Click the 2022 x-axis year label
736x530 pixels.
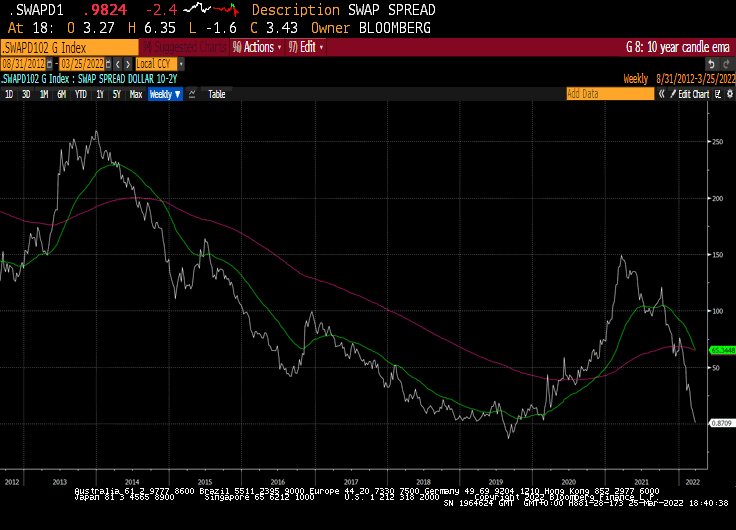tap(692, 482)
